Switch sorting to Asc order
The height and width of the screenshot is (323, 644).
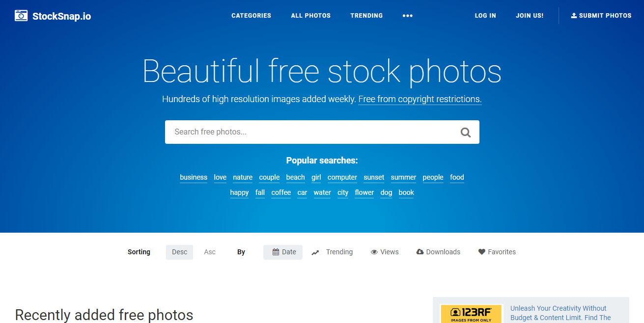(x=210, y=252)
